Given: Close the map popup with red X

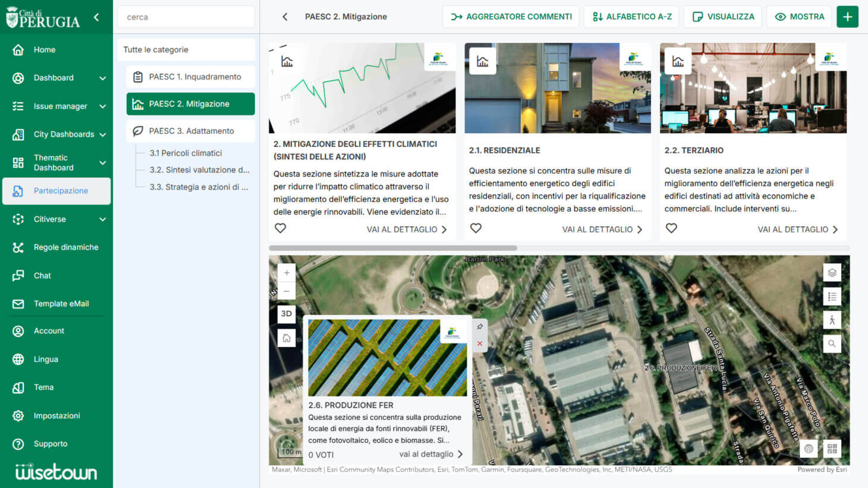Looking at the screenshot, I should 480,344.
